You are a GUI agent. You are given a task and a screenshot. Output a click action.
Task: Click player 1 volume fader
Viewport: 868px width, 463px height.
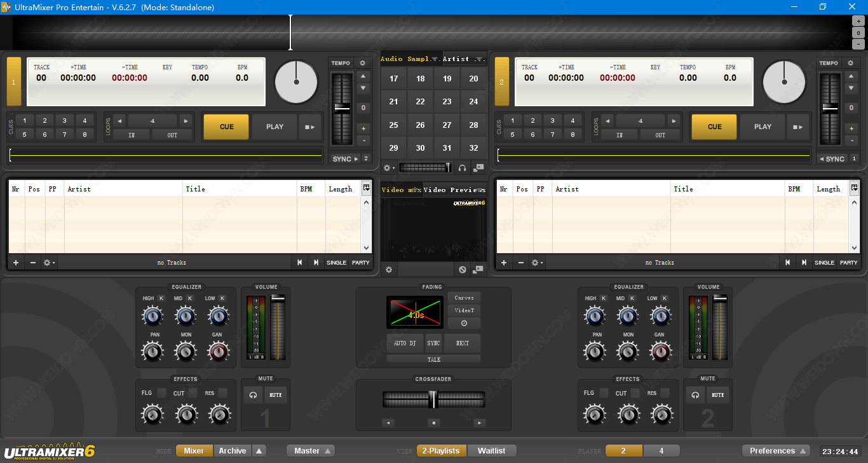(x=278, y=298)
